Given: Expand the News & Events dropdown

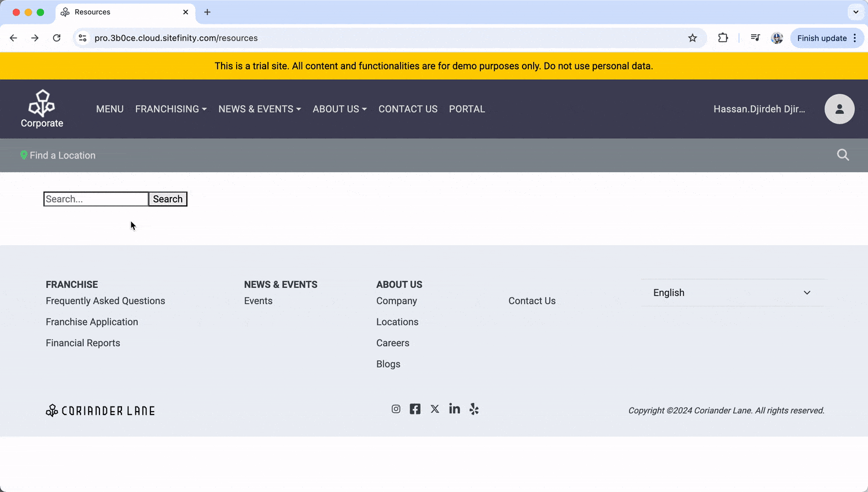Looking at the screenshot, I should click(x=259, y=109).
